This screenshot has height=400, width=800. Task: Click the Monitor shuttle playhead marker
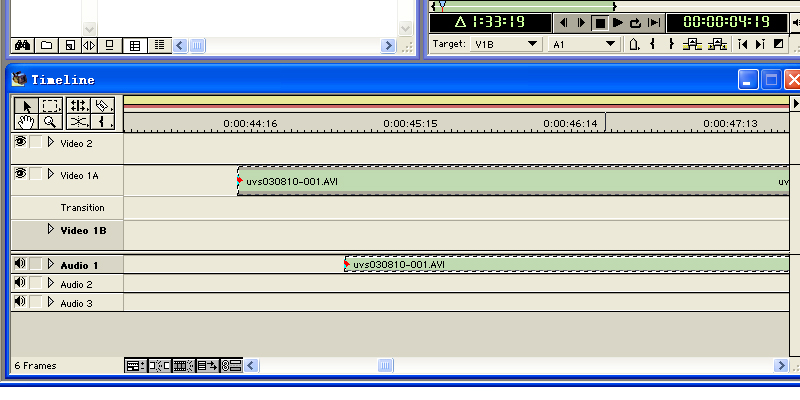point(442,7)
